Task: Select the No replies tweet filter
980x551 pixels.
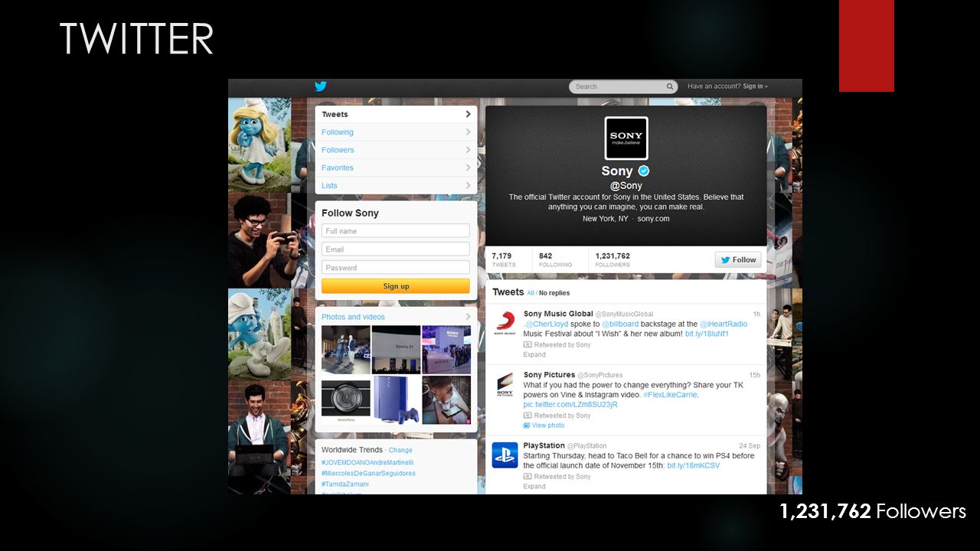Action: [554, 293]
